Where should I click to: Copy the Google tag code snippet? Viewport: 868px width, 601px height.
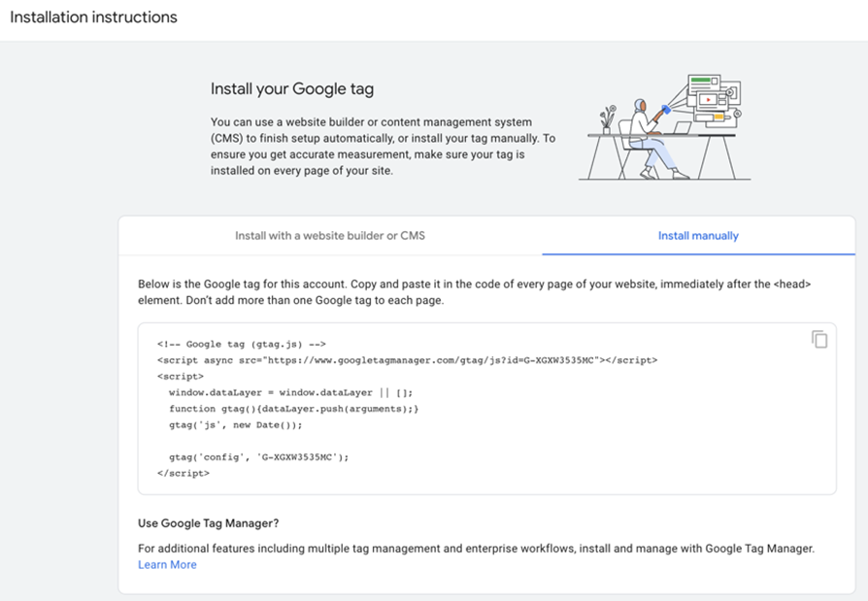819,339
